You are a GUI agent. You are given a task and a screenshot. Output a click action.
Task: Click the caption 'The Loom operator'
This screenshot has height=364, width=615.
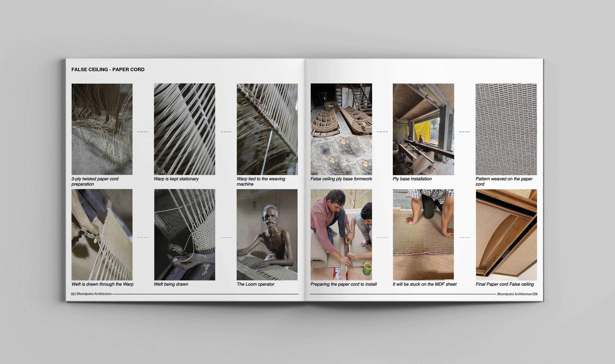(255, 284)
